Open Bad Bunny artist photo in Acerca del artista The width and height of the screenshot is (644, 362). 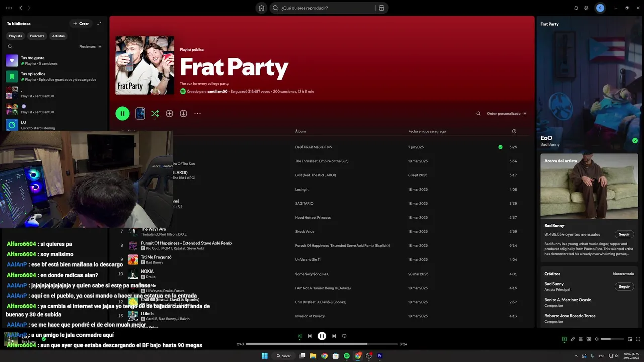tap(589, 186)
